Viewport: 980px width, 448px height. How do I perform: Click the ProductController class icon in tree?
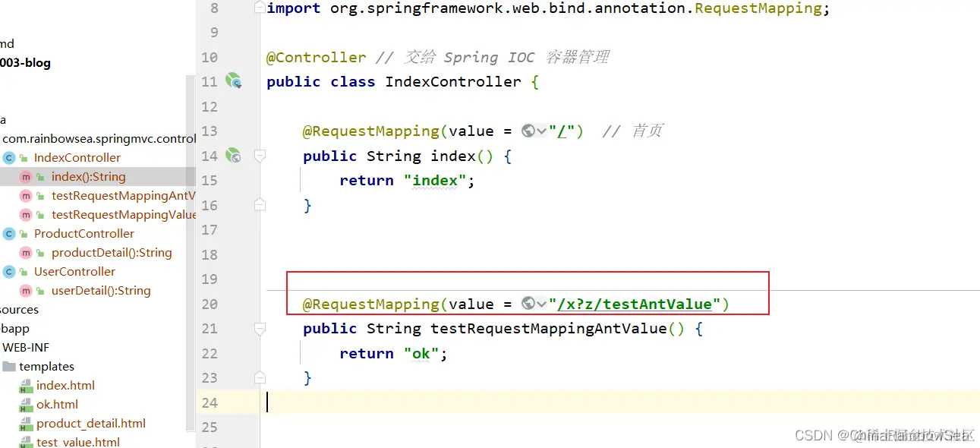click(9, 234)
